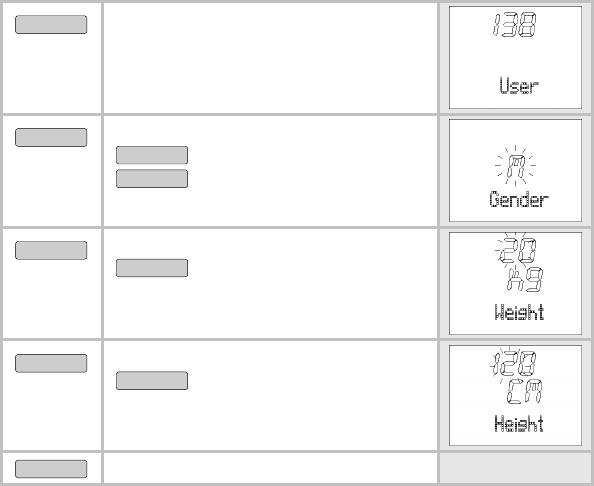Click the middle-column gray button in Height row
Image resolution: width=594 pixels, height=486 pixels.
coord(152,380)
